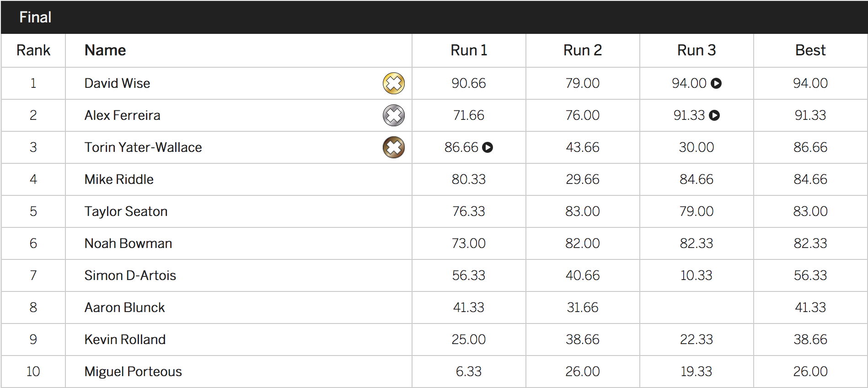Open Alex Ferreira's athlete name
Viewport: 868px width, 388px height.
click(x=122, y=115)
